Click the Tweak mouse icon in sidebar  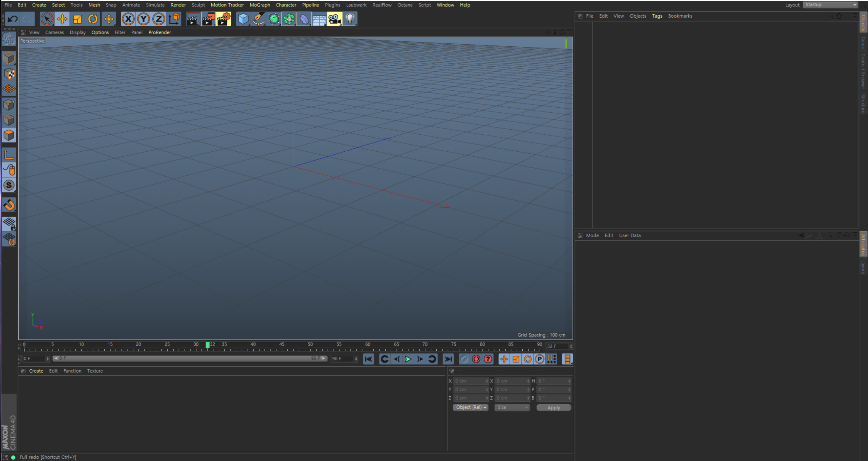pyautogui.click(x=9, y=170)
